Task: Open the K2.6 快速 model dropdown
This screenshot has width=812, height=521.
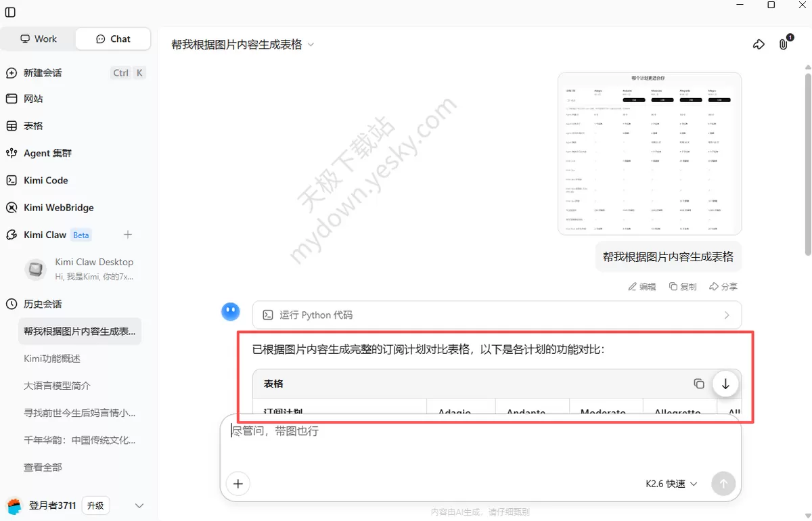Action: click(x=671, y=484)
